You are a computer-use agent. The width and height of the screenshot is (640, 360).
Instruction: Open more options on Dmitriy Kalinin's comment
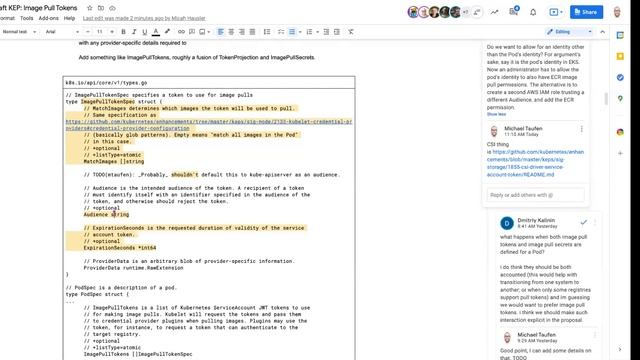point(595,222)
